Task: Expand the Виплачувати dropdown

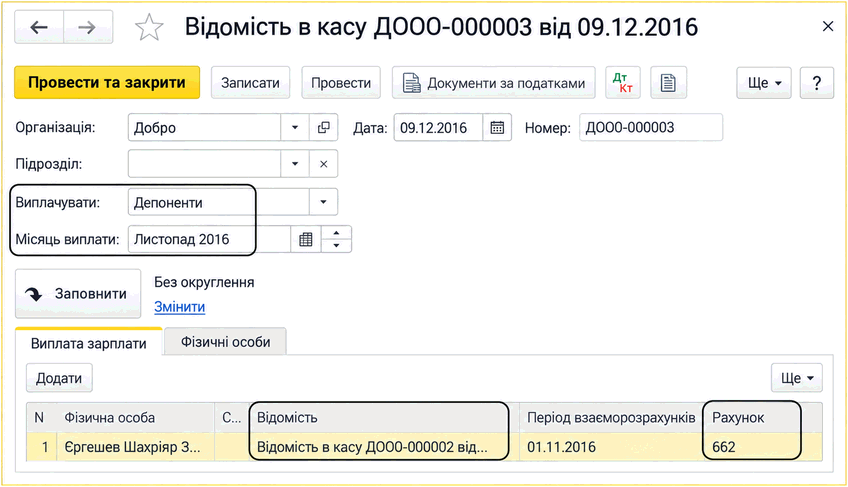Action: (x=323, y=202)
